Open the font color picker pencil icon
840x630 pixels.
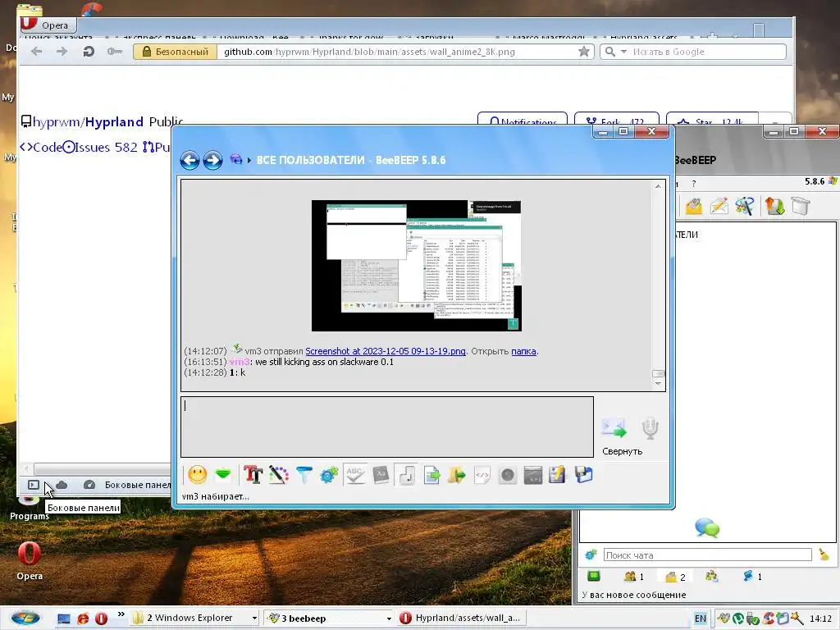point(279,475)
